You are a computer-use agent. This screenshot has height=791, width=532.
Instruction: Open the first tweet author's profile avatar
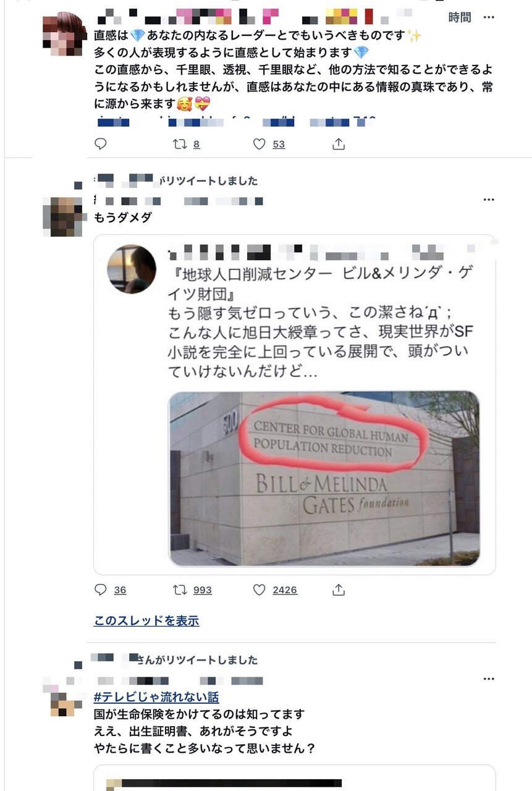pos(64,34)
